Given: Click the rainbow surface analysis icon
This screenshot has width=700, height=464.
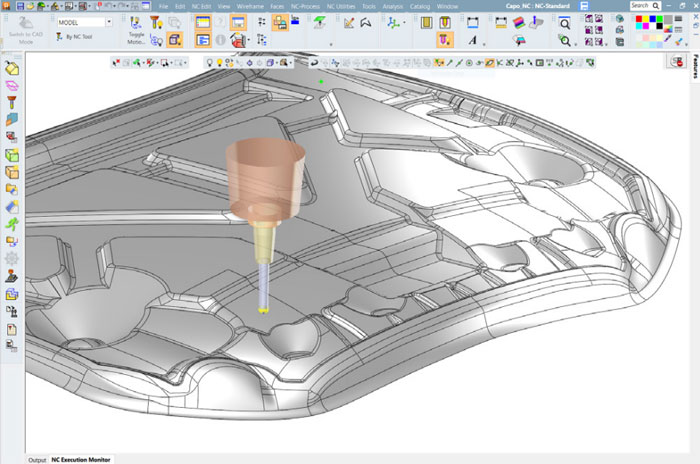Looking at the screenshot, I should (x=518, y=22).
